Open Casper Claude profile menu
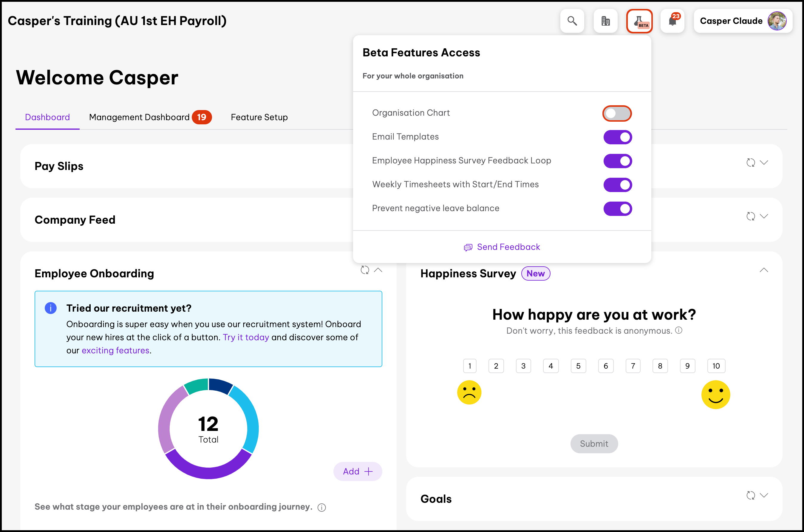Screen dimensions: 804x532 743,21
